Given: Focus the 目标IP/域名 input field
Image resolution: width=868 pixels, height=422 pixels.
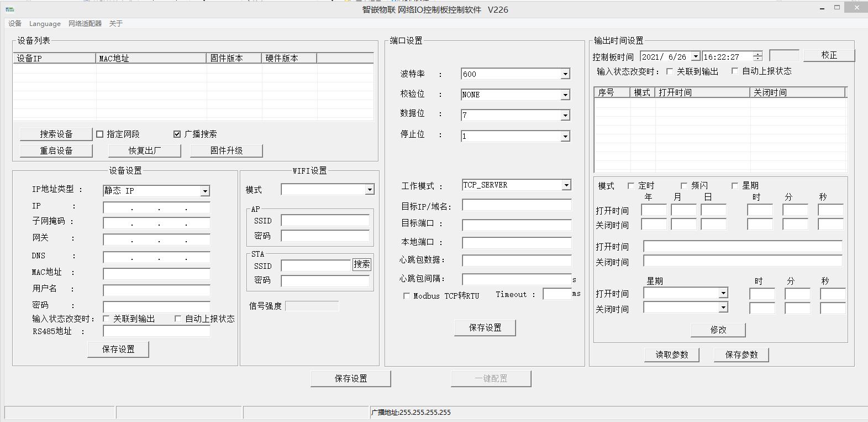Looking at the screenshot, I should (517, 205).
